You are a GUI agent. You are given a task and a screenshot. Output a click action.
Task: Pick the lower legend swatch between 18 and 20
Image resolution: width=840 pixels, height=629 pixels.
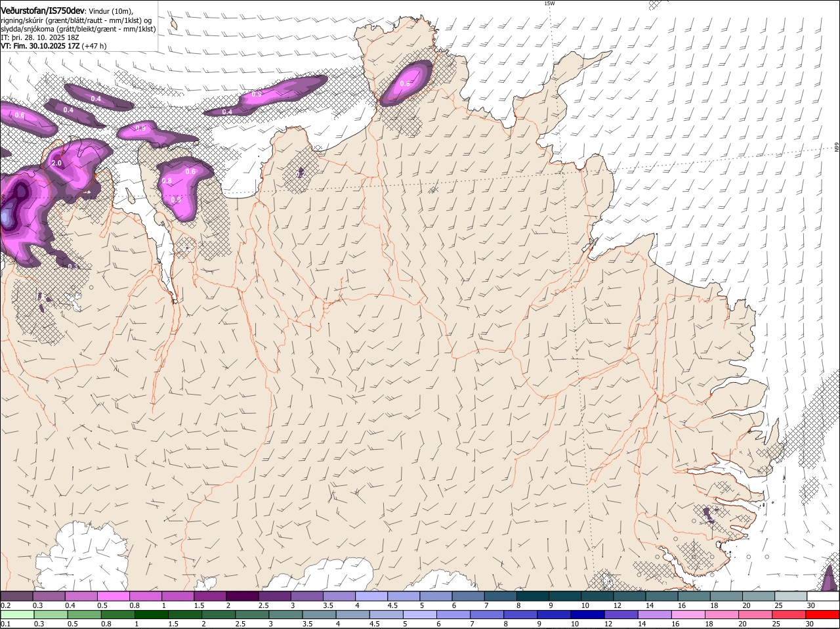[x=722, y=615]
